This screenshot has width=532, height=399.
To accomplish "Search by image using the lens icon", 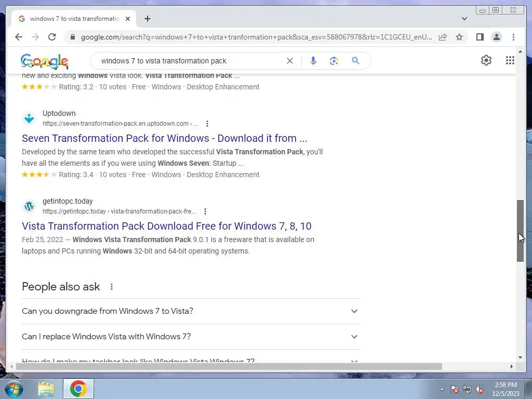I will coord(334,61).
